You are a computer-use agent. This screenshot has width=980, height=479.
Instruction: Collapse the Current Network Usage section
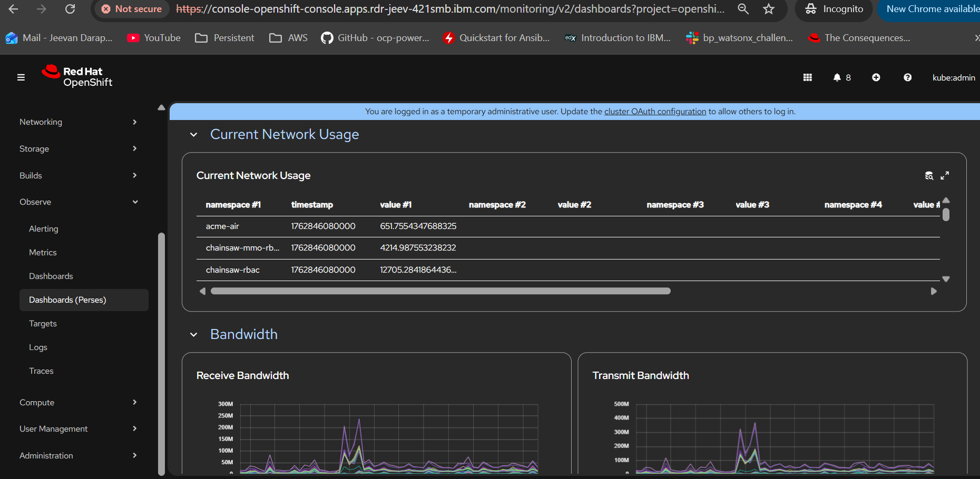tap(194, 135)
